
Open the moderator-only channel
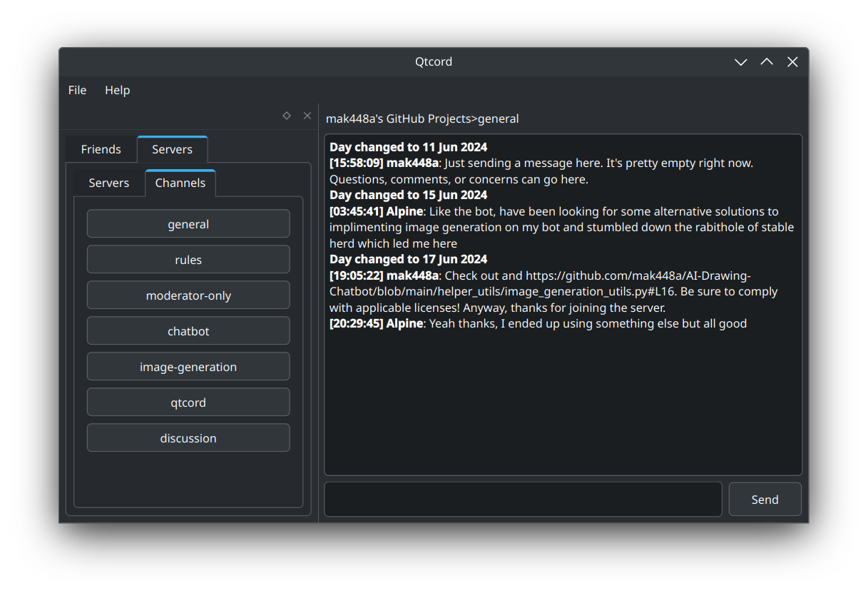(188, 295)
